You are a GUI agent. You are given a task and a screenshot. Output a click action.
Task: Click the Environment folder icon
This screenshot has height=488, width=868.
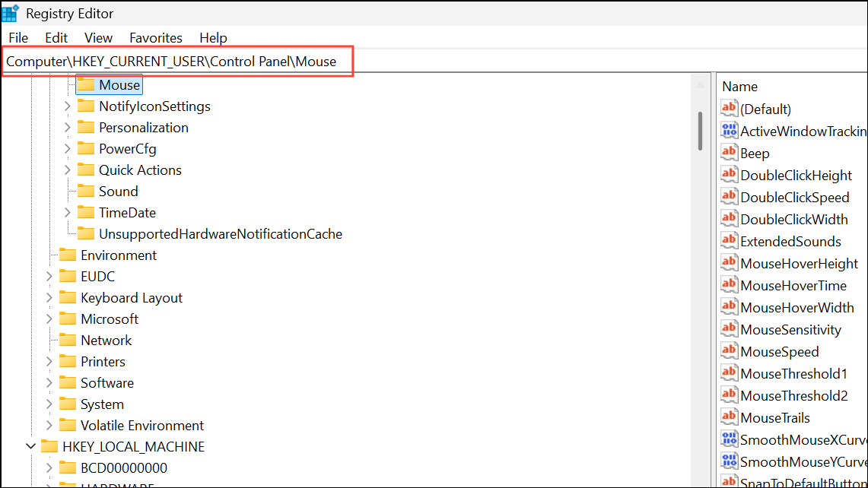(x=67, y=255)
